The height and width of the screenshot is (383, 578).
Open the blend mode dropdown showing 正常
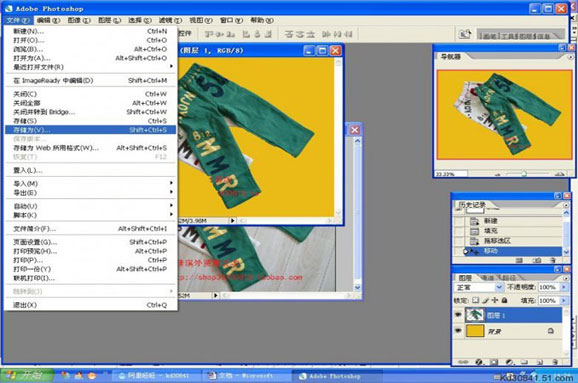point(479,287)
